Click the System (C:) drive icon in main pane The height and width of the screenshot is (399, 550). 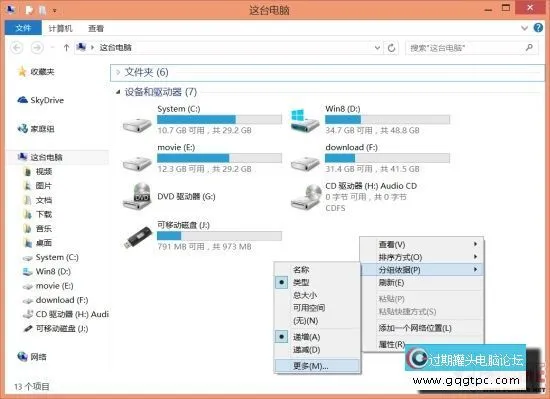click(x=137, y=124)
